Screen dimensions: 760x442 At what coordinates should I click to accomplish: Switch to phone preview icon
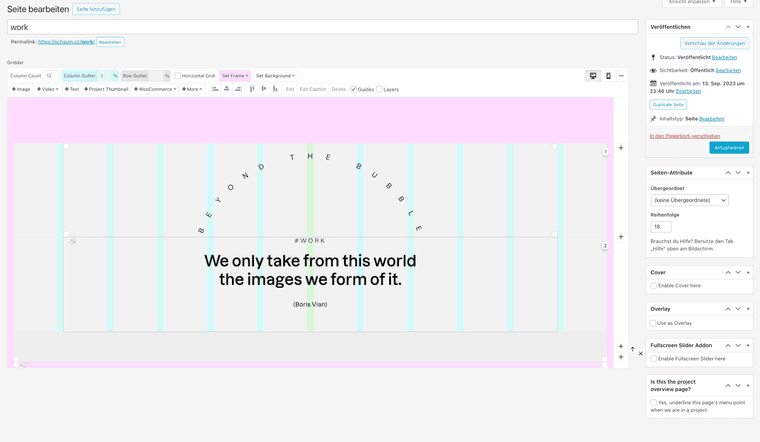point(608,76)
